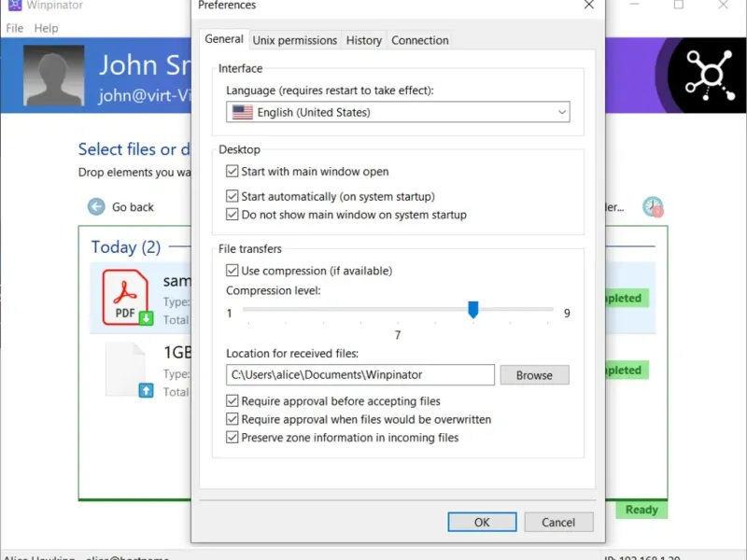The height and width of the screenshot is (560, 747).
Task: Click the Winpinator network logo in banner
Action: pos(710,76)
